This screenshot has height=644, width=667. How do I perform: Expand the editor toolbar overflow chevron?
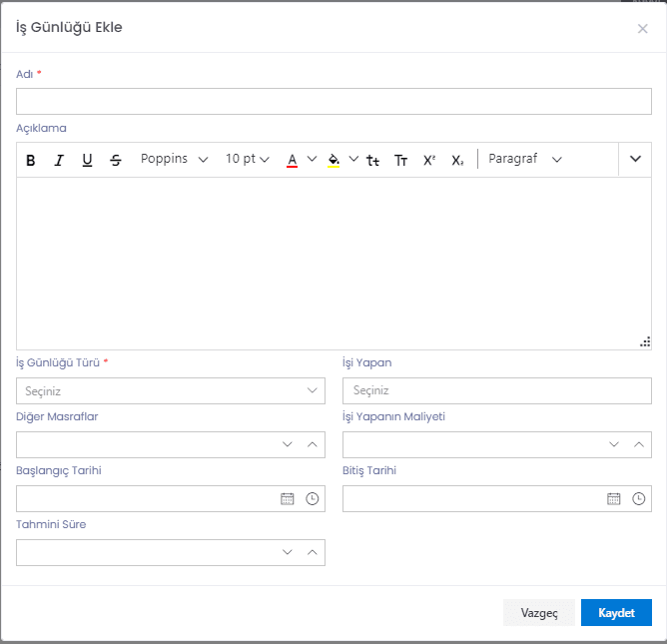pos(635,159)
